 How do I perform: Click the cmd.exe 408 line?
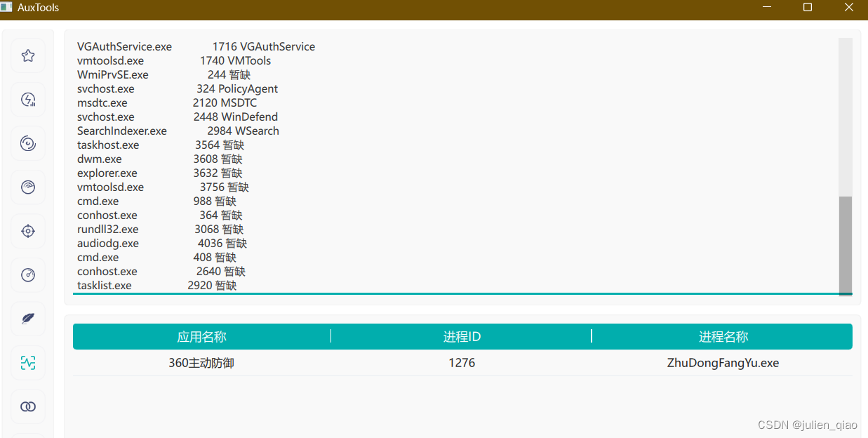click(156, 257)
